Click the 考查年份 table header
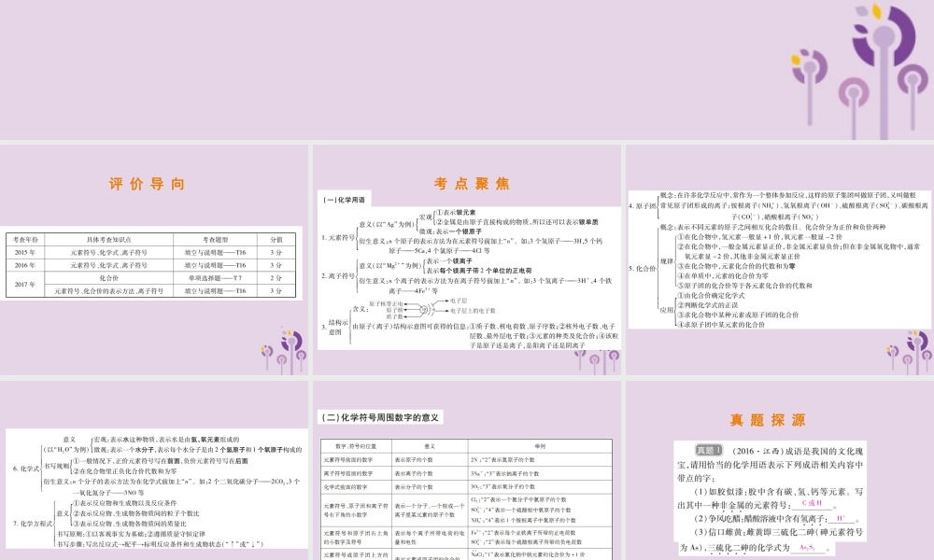Screen dimensions: 934x560 pos(25,239)
